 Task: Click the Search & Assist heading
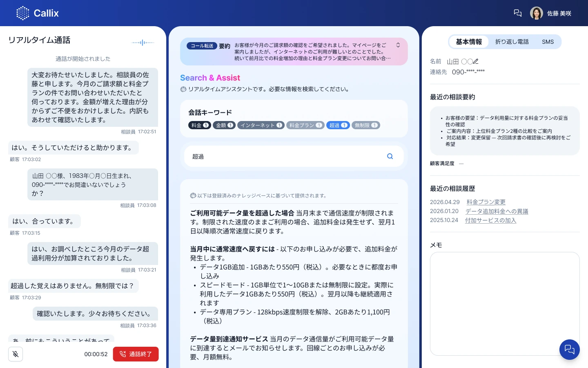[x=210, y=78]
